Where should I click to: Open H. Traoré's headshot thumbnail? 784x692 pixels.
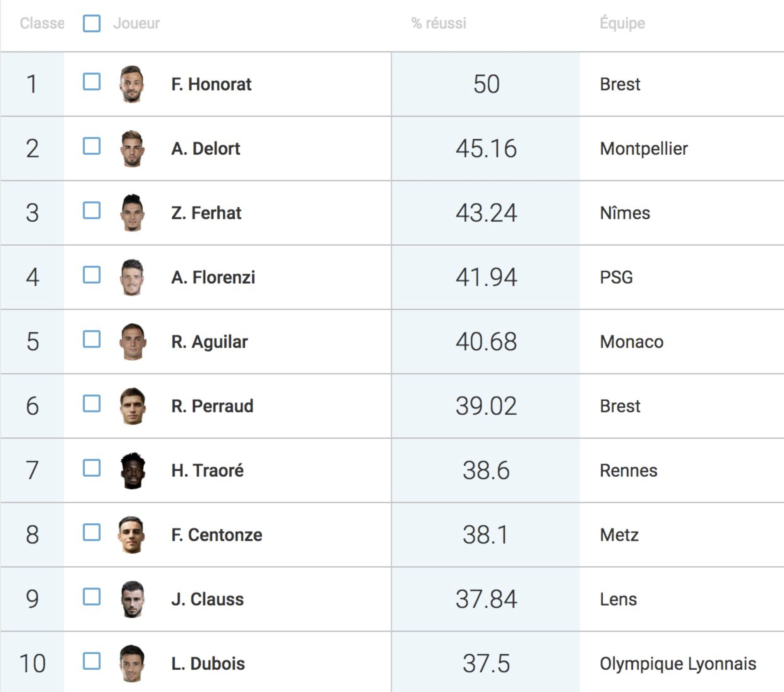pyautogui.click(x=133, y=471)
